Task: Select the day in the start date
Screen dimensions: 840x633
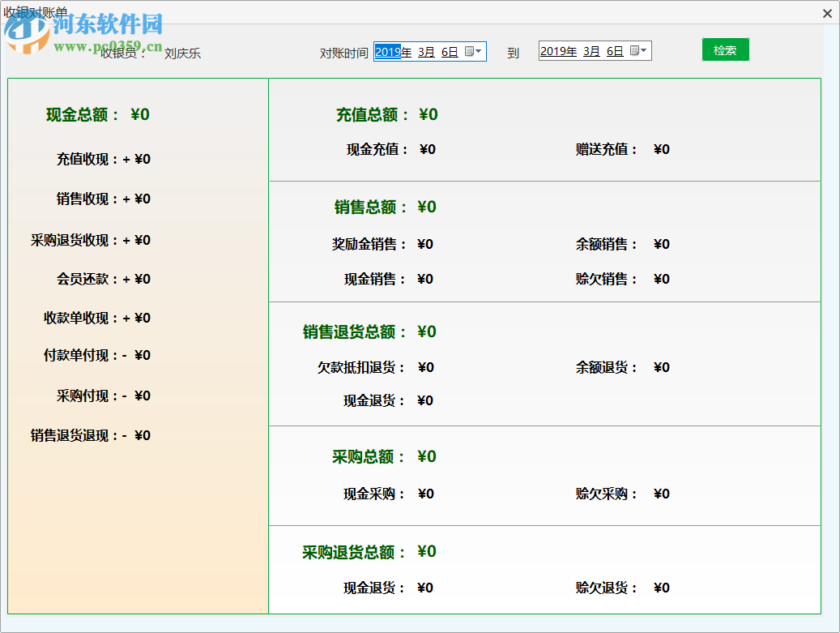Action: pos(450,52)
